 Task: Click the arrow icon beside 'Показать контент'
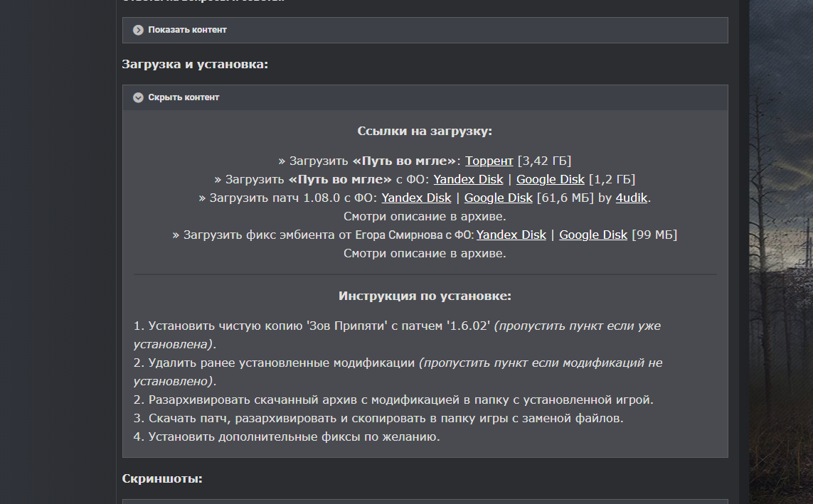[x=139, y=30]
